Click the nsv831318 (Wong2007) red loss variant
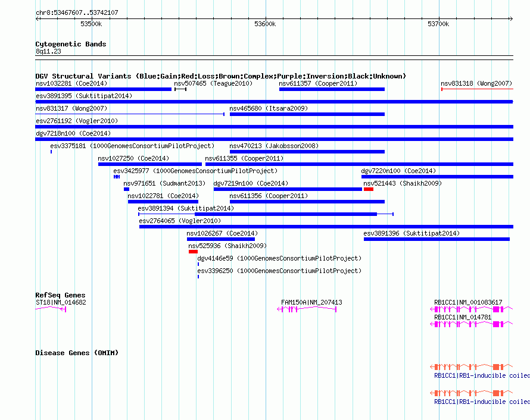 (477, 89)
